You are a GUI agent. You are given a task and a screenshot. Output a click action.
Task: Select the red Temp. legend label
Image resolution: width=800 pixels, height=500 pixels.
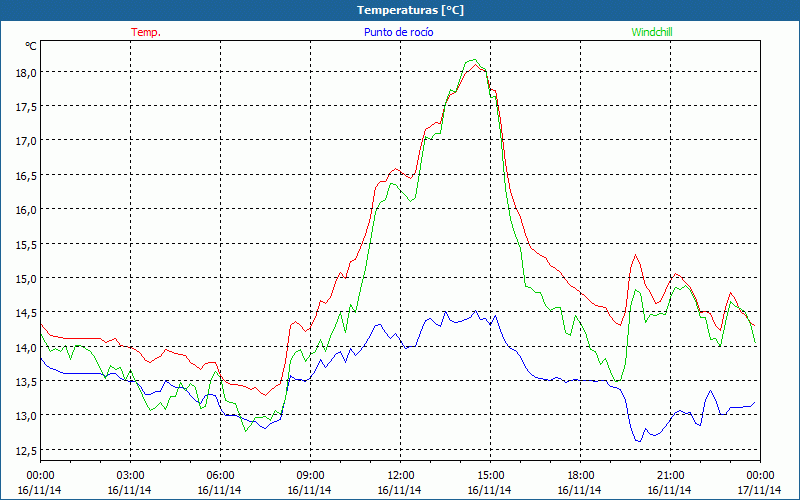(146, 32)
